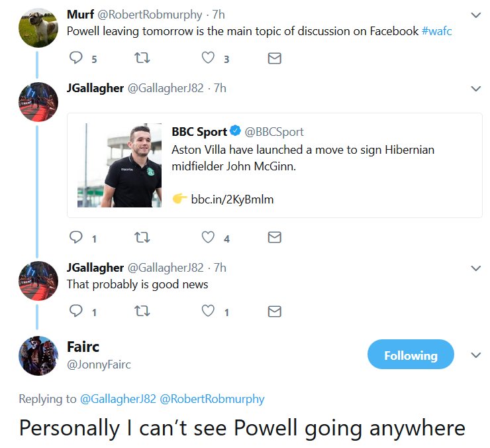Message JGallagher's BBC Sport quote tweet

274,237
